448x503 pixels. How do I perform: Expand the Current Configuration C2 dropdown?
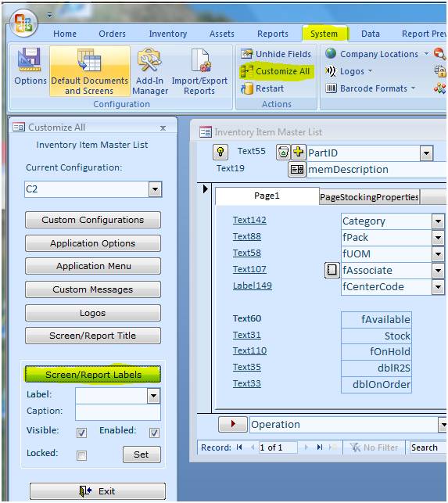coord(156,189)
